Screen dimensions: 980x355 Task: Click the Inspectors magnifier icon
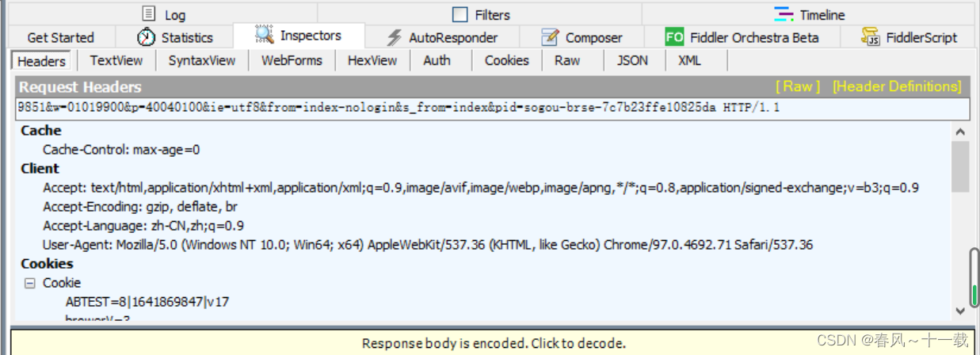click(x=264, y=35)
